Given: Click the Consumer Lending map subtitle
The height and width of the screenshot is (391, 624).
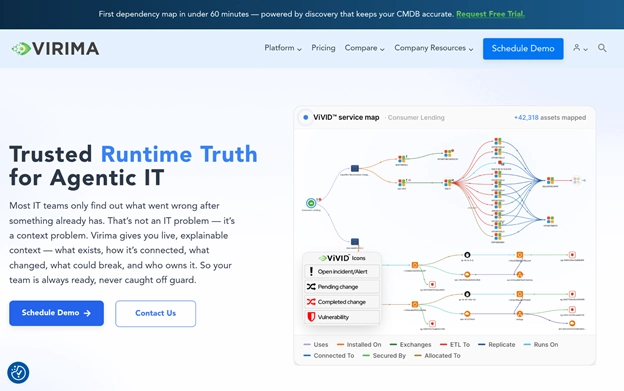Looking at the screenshot, I should (x=416, y=118).
